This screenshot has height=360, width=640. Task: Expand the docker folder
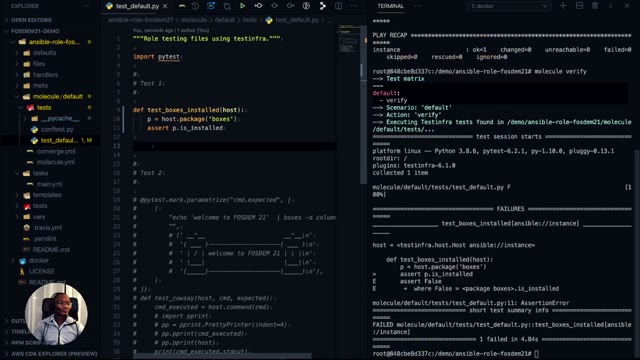39,260
